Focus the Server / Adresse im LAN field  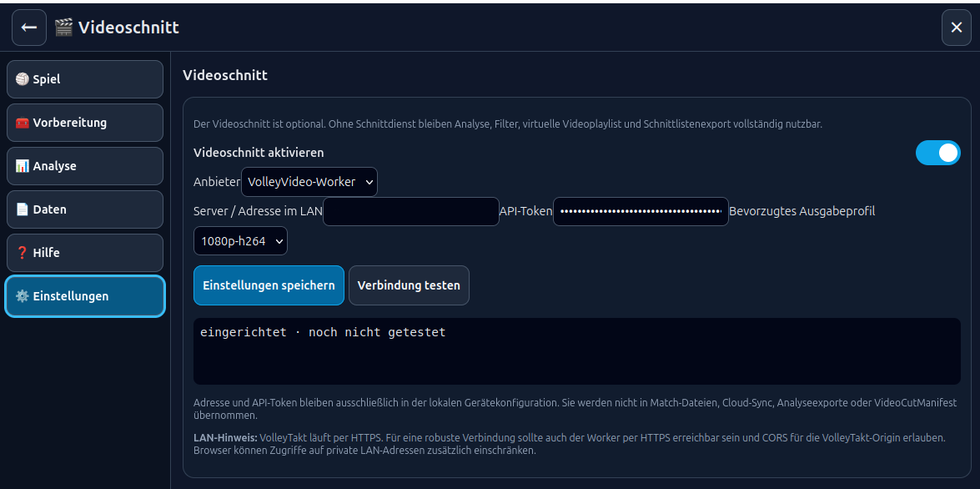pos(410,211)
